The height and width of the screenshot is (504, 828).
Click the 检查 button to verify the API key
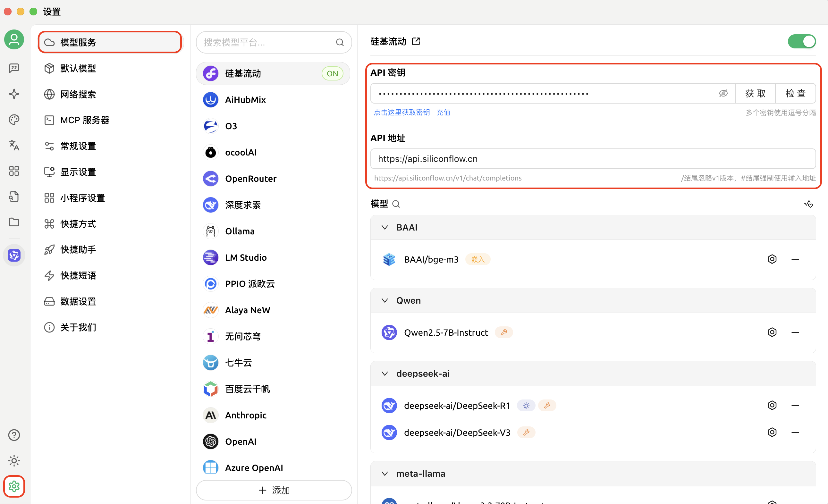pos(796,93)
